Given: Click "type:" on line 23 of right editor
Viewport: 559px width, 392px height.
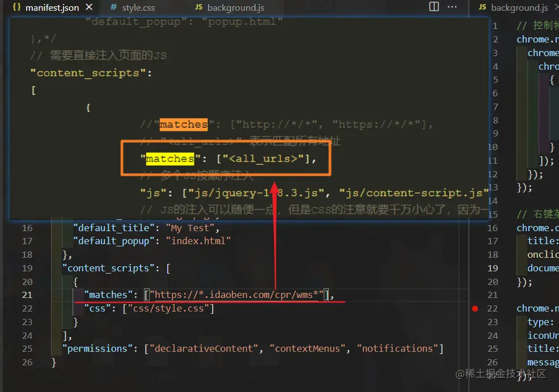Looking at the screenshot, I should pyautogui.click(x=541, y=322).
